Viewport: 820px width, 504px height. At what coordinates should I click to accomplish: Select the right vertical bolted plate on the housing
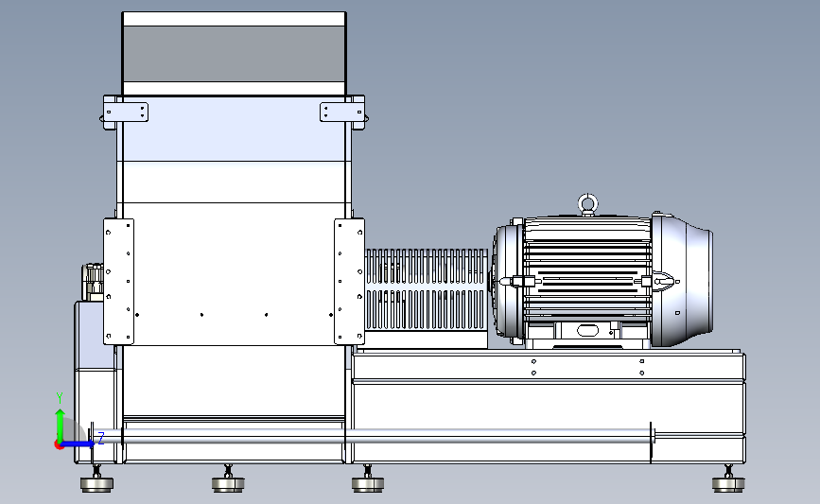point(349,282)
